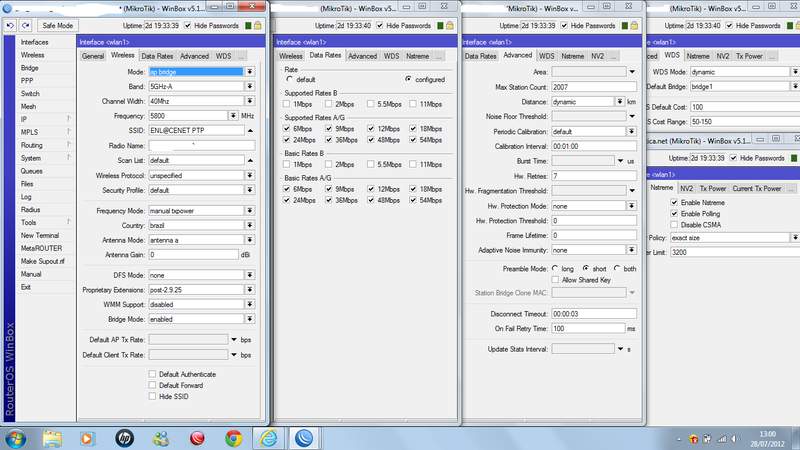
Task: Open Windows Live Messenger taskbar icon
Action: tap(161, 438)
